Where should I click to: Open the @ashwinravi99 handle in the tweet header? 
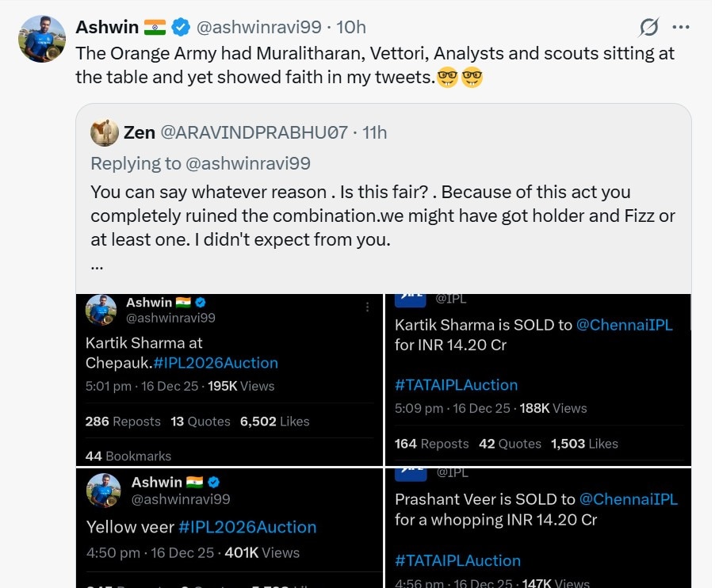point(258,27)
